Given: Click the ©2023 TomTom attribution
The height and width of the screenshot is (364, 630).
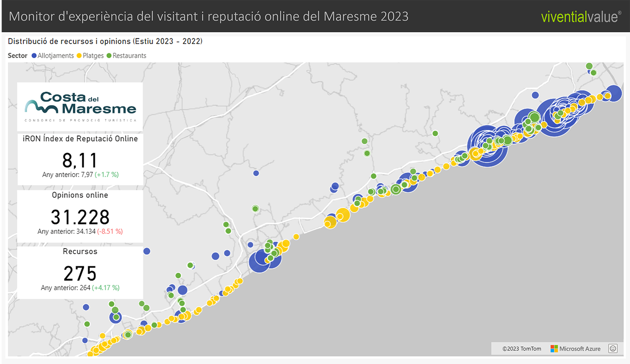Looking at the screenshot, I should [522, 349].
